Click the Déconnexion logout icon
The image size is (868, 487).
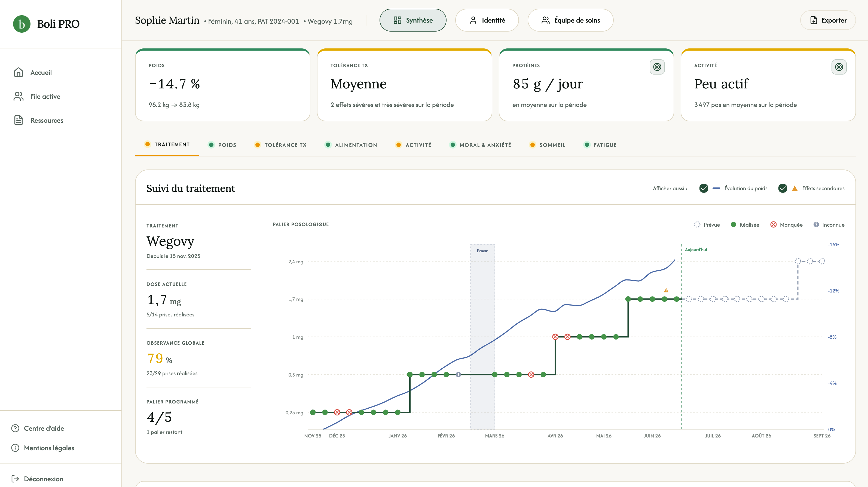coord(15,479)
